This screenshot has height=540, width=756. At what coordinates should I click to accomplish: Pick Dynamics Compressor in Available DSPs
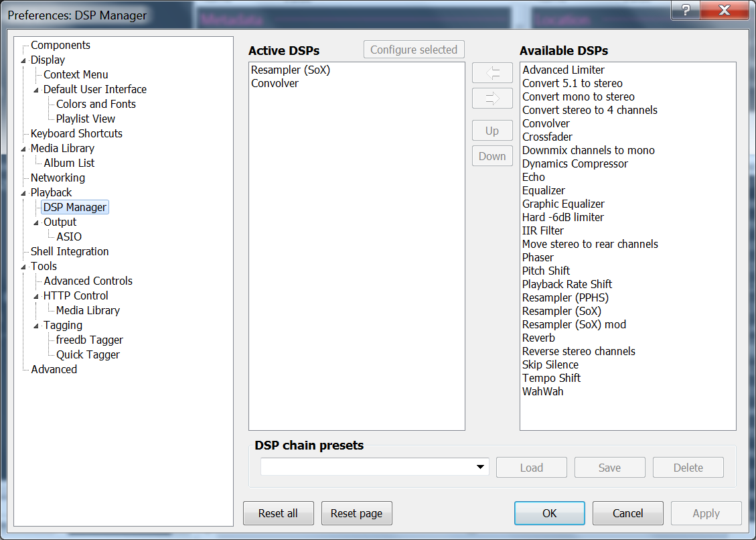pyautogui.click(x=575, y=163)
